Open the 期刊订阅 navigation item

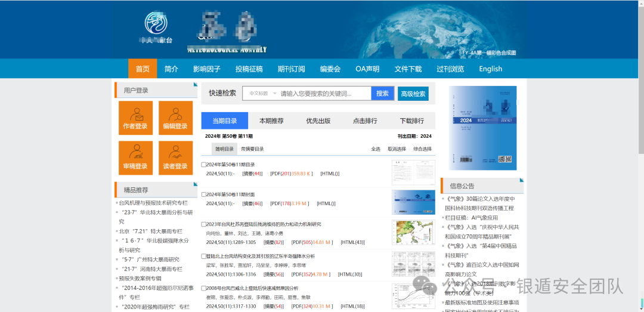(x=291, y=69)
